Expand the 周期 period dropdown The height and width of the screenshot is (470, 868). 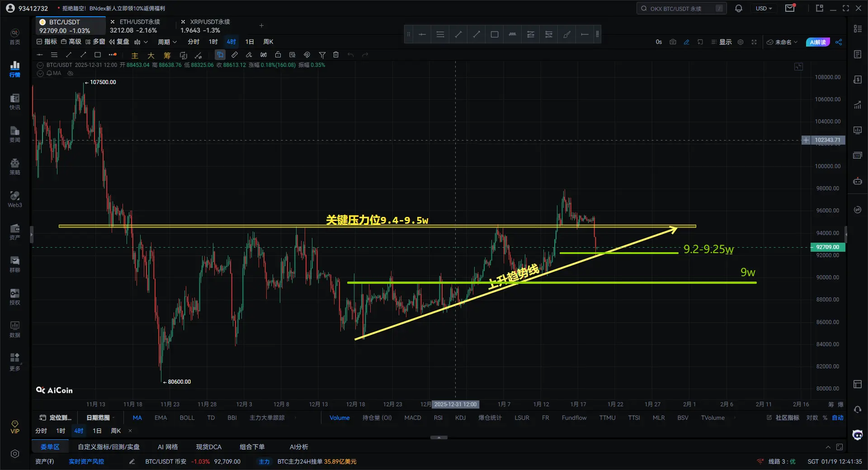167,42
